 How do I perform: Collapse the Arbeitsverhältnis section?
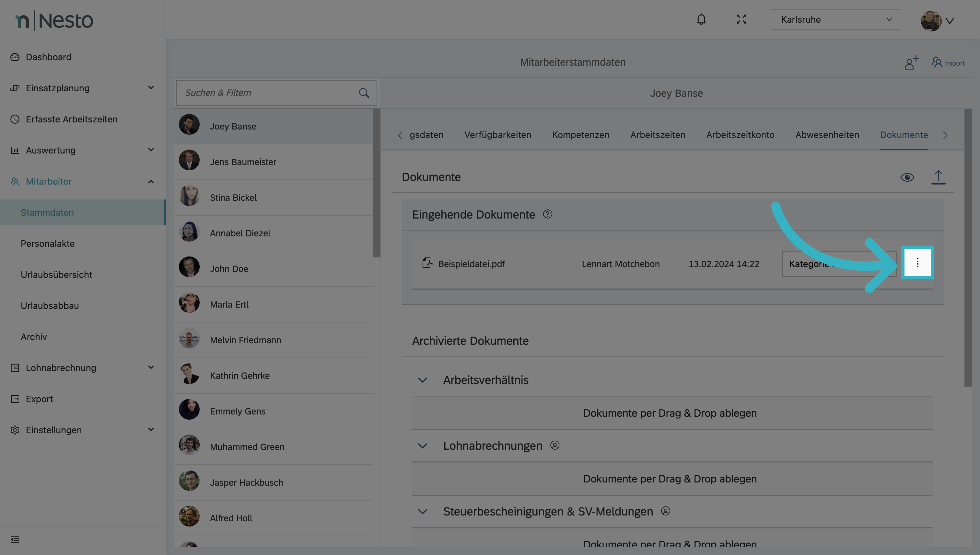[422, 380]
